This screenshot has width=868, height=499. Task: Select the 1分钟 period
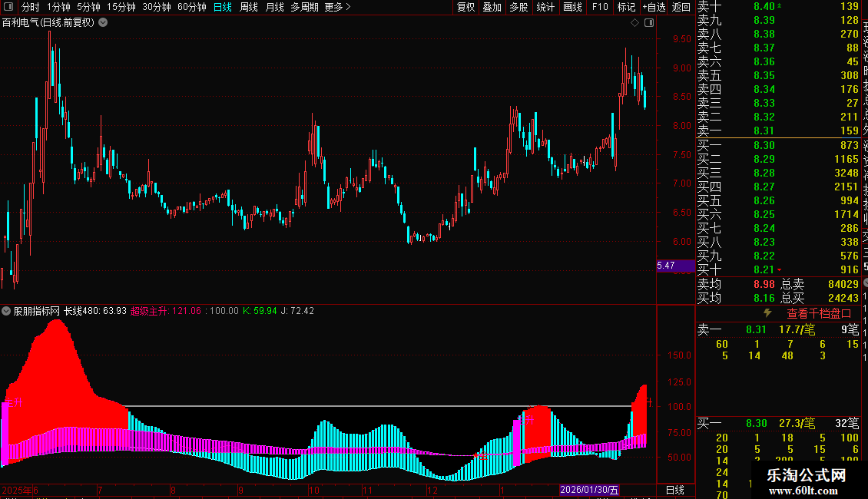click(58, 7)
